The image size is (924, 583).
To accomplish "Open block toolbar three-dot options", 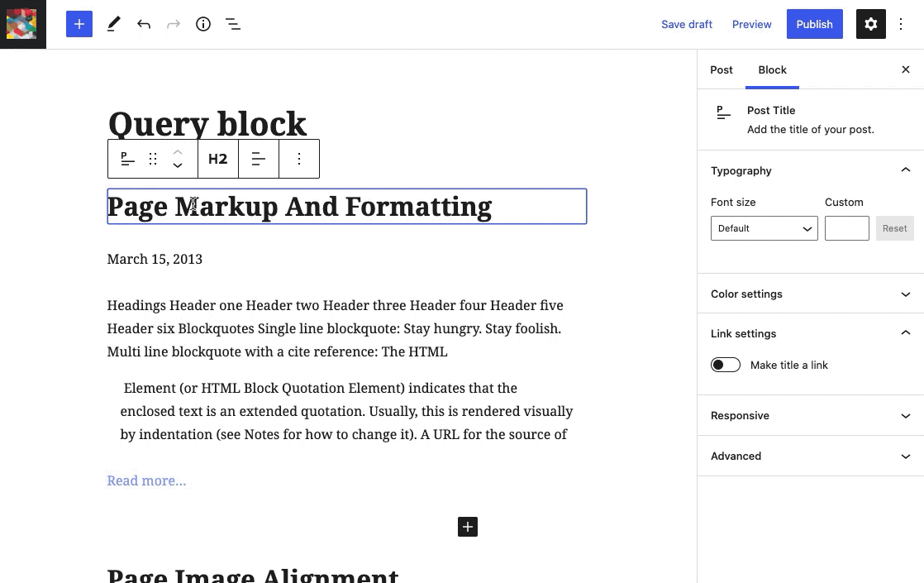I will tap(299, 159).
